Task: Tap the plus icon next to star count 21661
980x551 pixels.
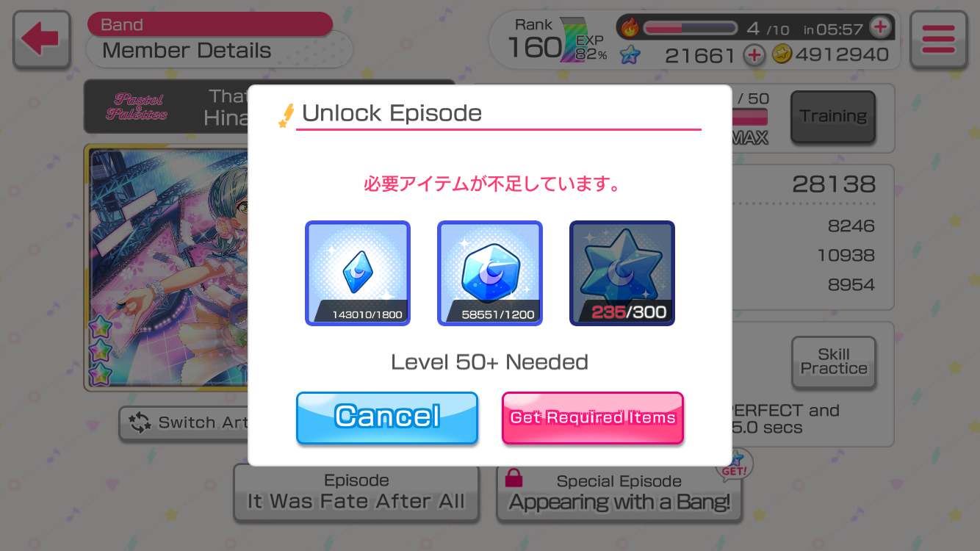Action: click(754, 54)
